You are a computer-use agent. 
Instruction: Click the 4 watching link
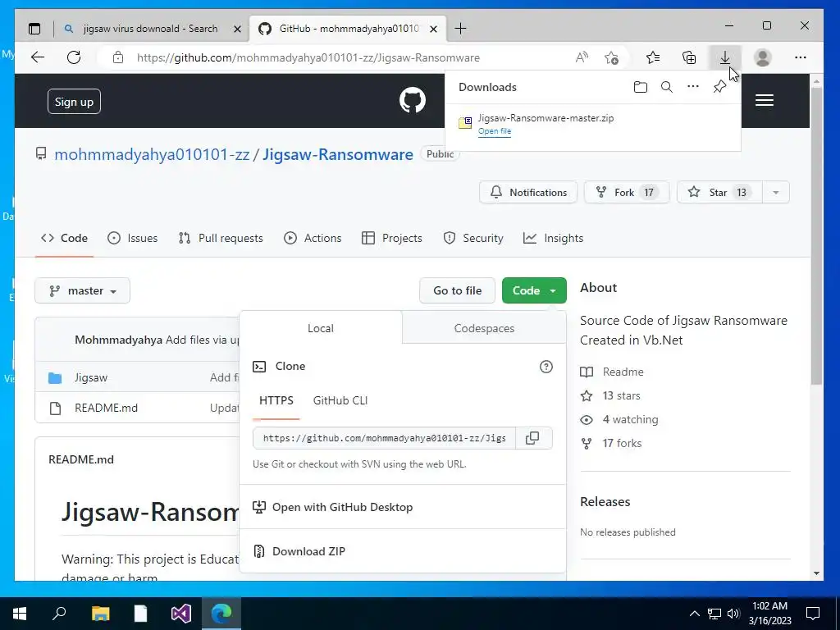click(630, 419)
